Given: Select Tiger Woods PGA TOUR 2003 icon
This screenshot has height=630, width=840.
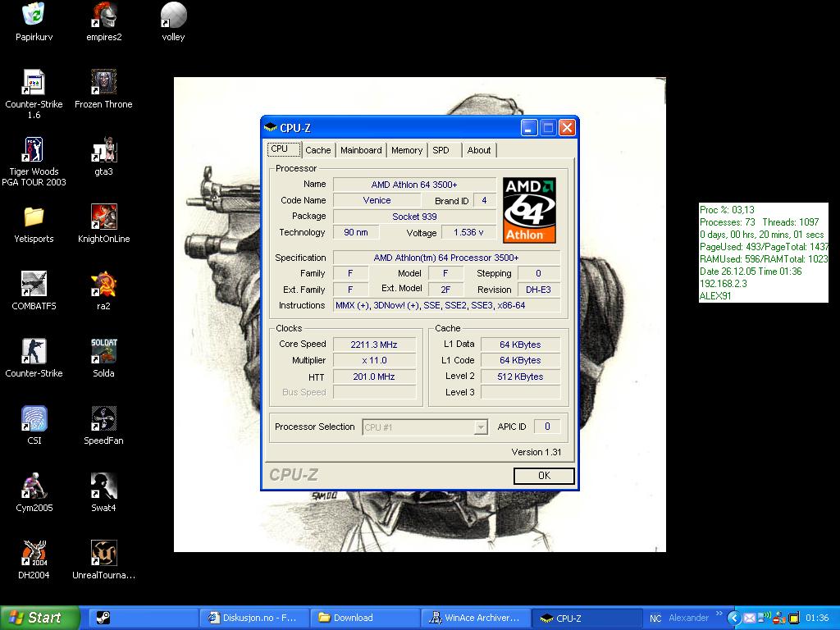Looking at the screenshot, I should (34, 162).
